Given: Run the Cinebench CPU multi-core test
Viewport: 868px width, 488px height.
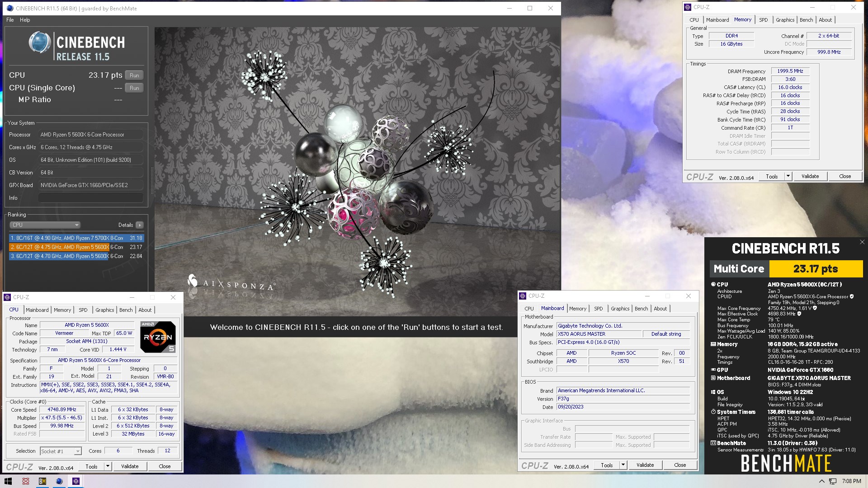Looking at the screenshot, I should (x=134, y=75).
